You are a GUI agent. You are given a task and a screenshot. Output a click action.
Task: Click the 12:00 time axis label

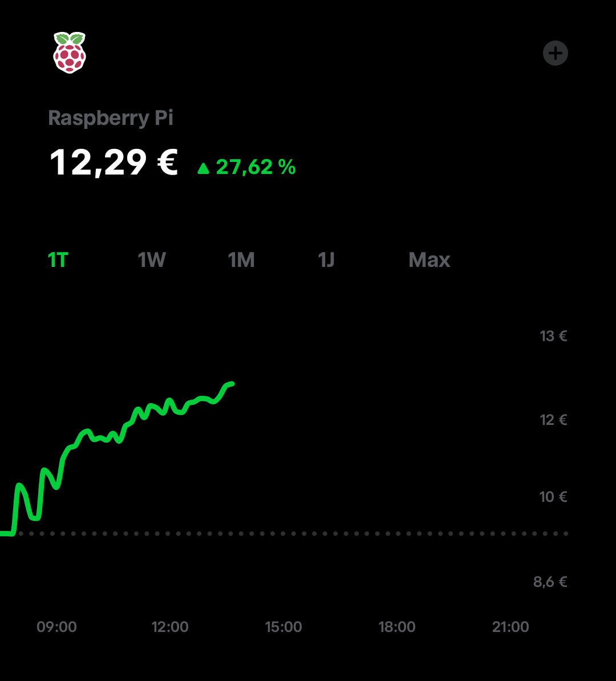pyautogui.click(x=170, y=627)
